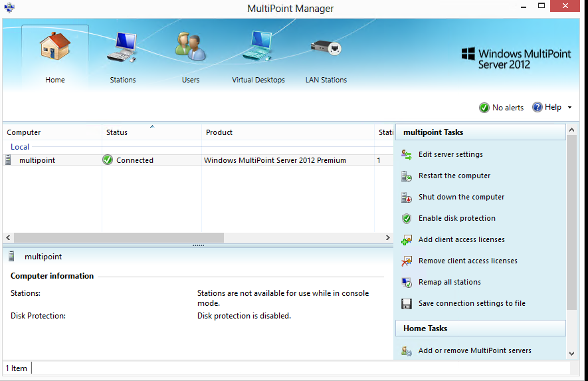Viewport: 588px width, 381px height.
Task: Click Windows MultiPoint Server 2012 Premium cell
Action: 275,160
